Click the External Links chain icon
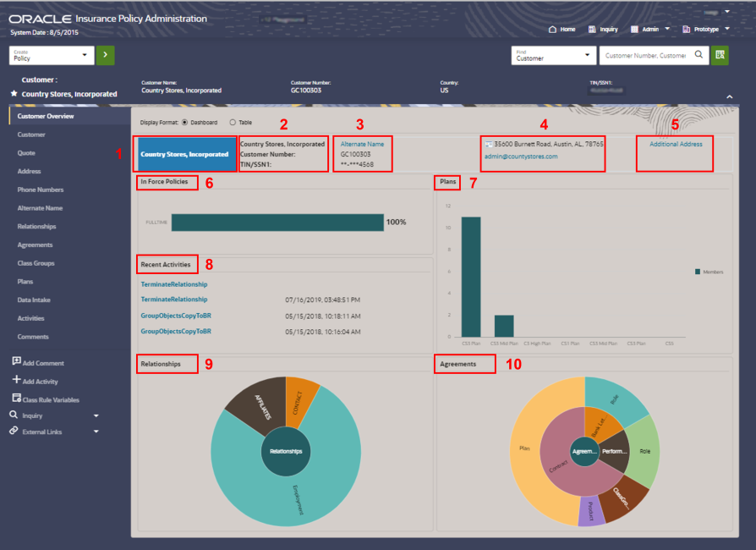The image size is (756, 550). [14, 431]
